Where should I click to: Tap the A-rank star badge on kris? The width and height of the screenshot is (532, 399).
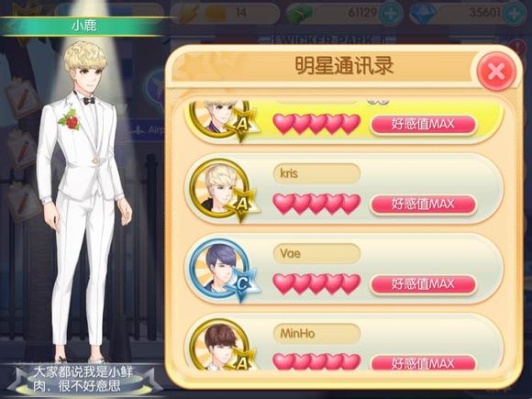(242, 205)
